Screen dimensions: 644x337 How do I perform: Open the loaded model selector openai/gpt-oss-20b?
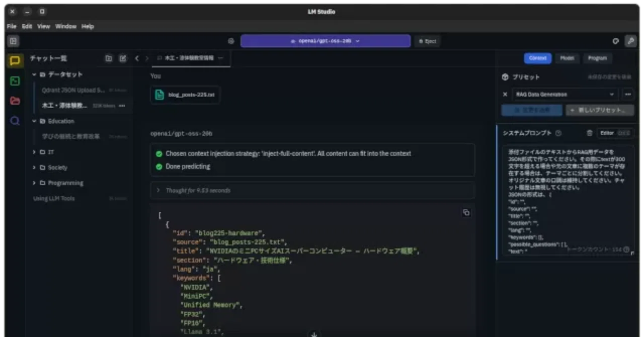tap(326, 41)
